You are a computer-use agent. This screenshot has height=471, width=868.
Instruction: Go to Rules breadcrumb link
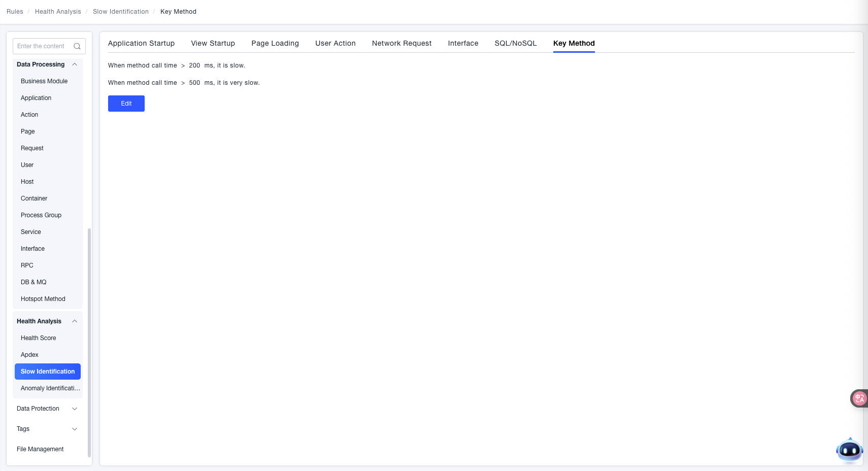pyautogui.click(x=15, y=12)
